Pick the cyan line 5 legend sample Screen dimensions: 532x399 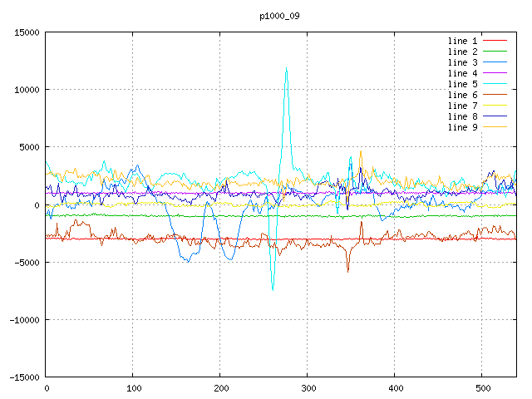[495, 84]
